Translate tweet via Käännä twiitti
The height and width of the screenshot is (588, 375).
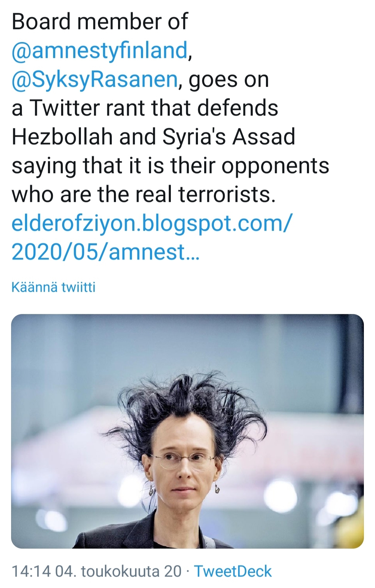53,287
